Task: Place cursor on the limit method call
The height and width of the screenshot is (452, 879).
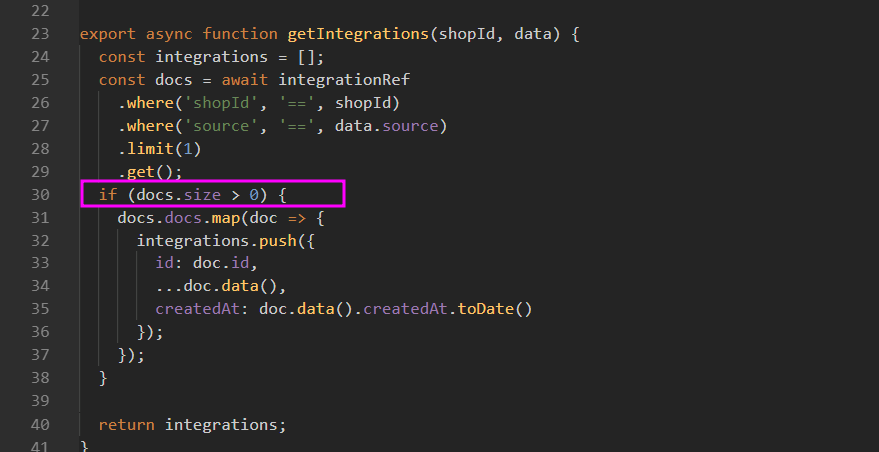Action: pyautogui.click(x=146, y=148)
